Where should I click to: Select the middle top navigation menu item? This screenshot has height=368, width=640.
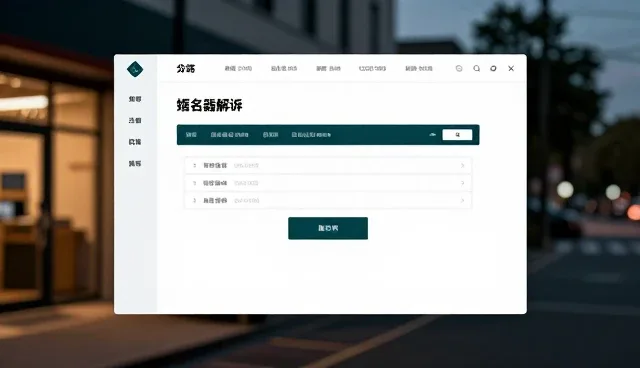(x=328, y=69)
